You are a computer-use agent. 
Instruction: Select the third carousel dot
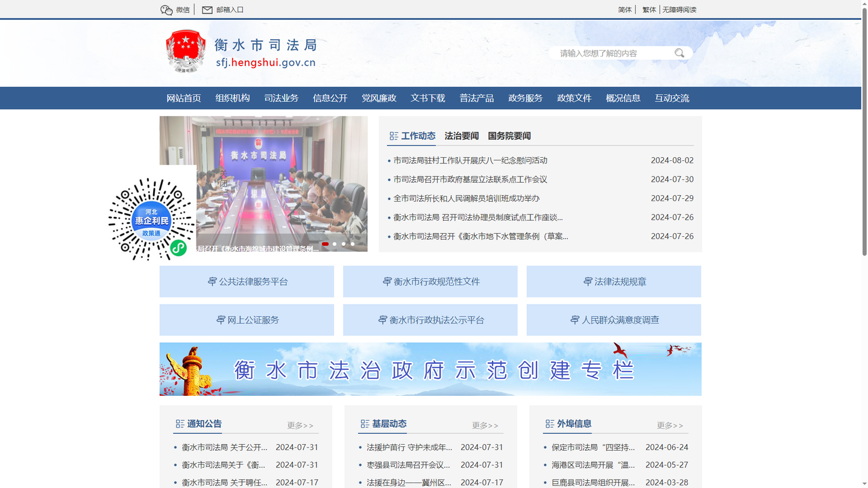tap(344, 244)
